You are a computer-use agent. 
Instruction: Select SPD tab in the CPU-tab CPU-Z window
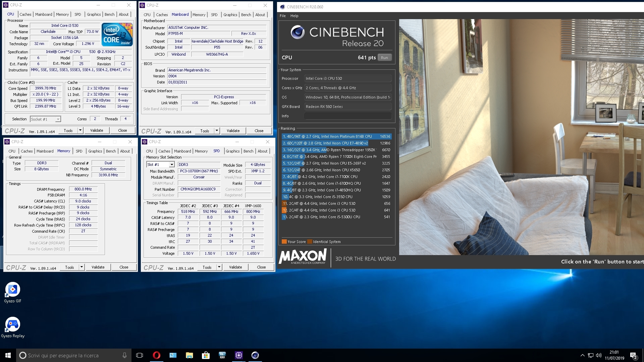pos(78,14)
